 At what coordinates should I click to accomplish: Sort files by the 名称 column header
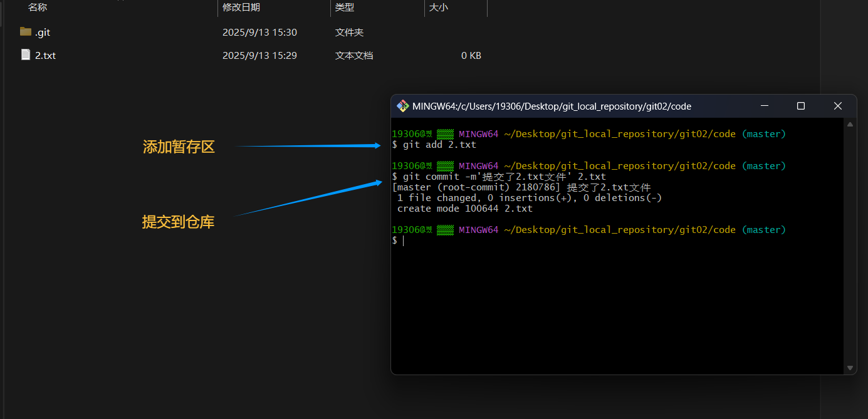38,8
